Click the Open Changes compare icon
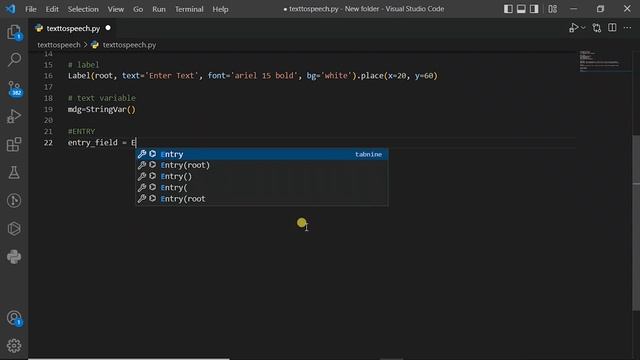Image resolution: width=640 pixels, height=360 pixels. click(x=597, y=28)
